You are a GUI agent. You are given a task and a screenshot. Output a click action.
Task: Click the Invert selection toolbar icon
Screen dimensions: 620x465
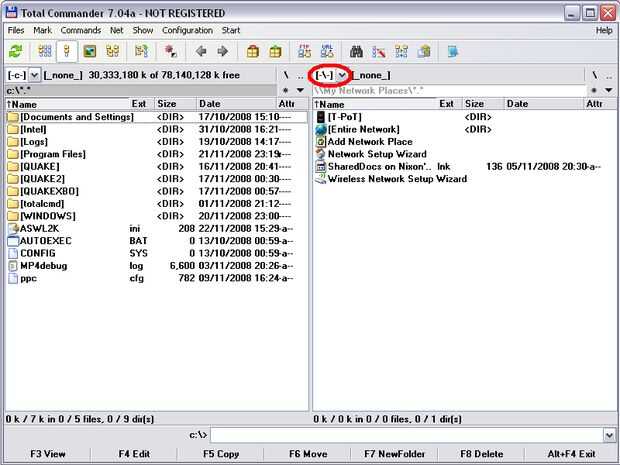pos(142,51)
